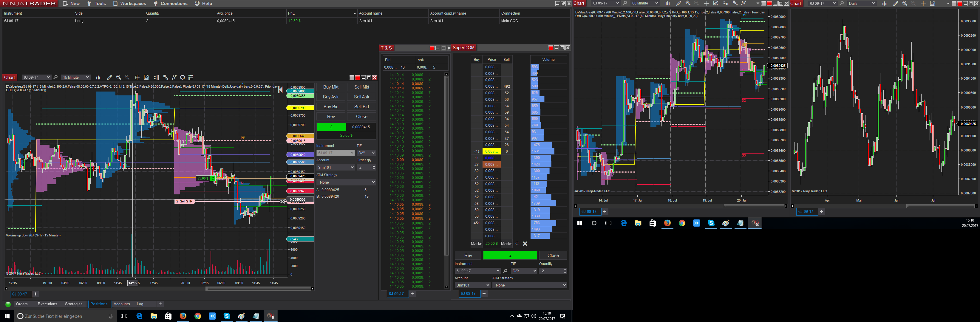Click instrument search magnifier in SuperDOM
The height and width of the screenshot is (322, 980).
click(x=505, y=271)
